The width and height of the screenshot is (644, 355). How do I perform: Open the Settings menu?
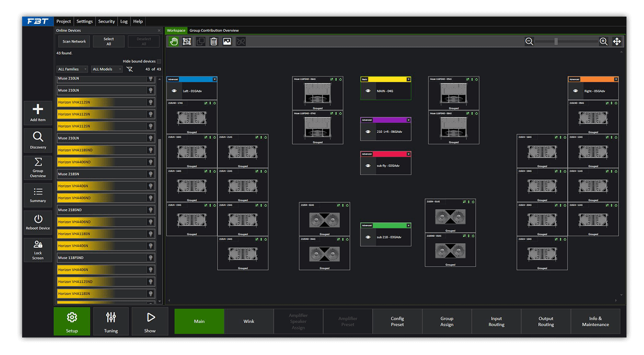click(84, 21)
